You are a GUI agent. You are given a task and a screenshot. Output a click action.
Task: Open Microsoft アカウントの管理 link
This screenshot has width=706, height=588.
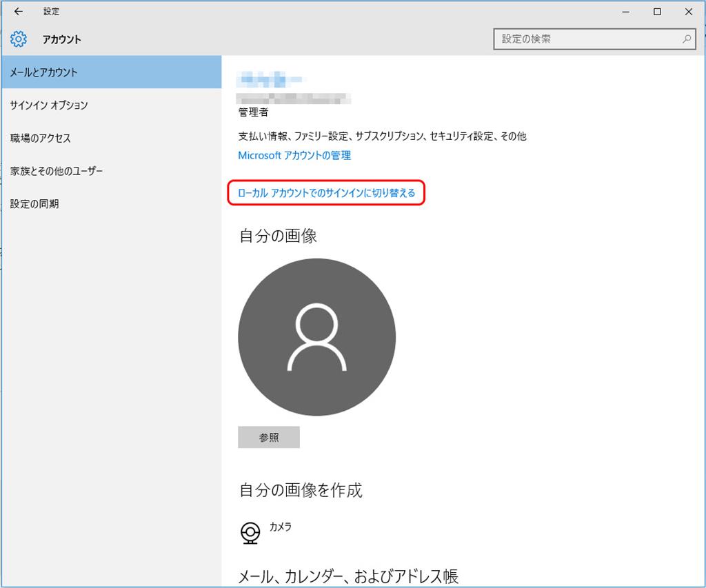pos(294,155)
